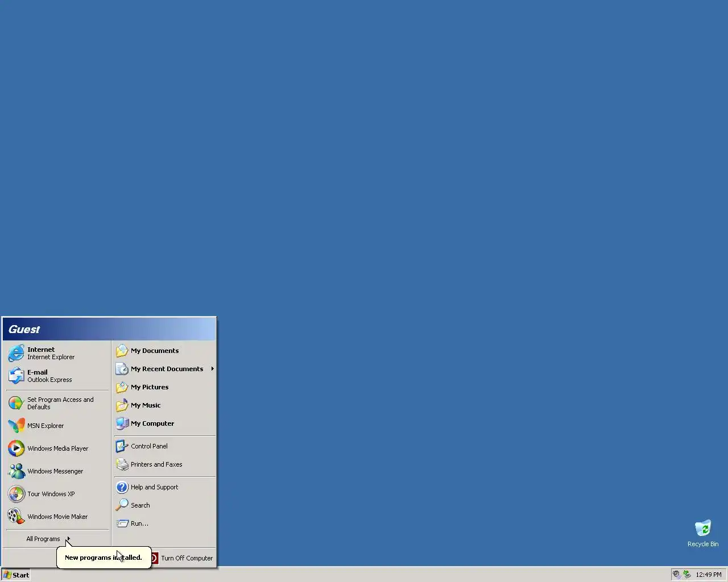Open the My Pictures folder

[x=164, y=387]
